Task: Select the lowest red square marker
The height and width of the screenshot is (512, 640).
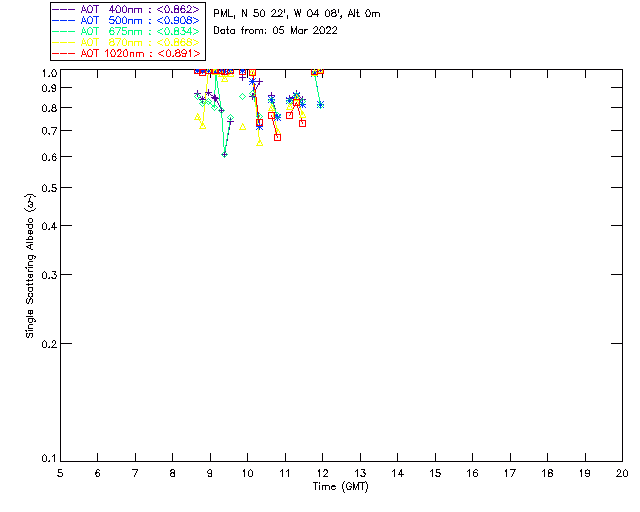Action: point(277,137)
